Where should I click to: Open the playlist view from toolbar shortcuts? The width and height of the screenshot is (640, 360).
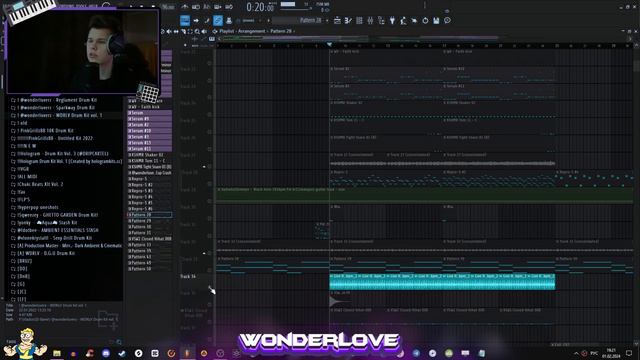pos(337,20)
